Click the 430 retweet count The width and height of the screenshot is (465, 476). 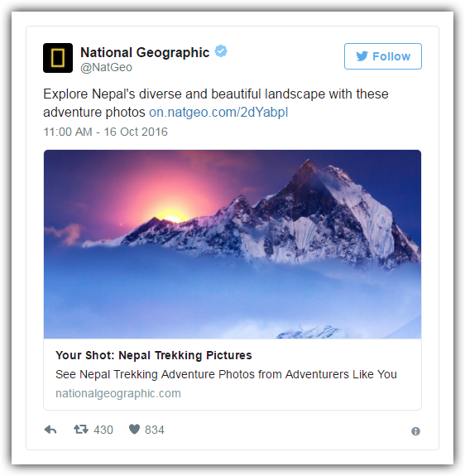[103, 430]
